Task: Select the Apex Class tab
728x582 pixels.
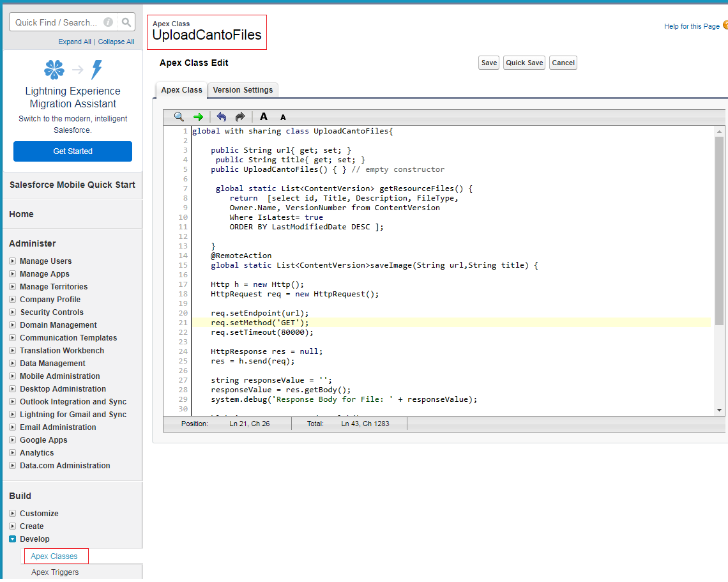Action: [181, 90]
